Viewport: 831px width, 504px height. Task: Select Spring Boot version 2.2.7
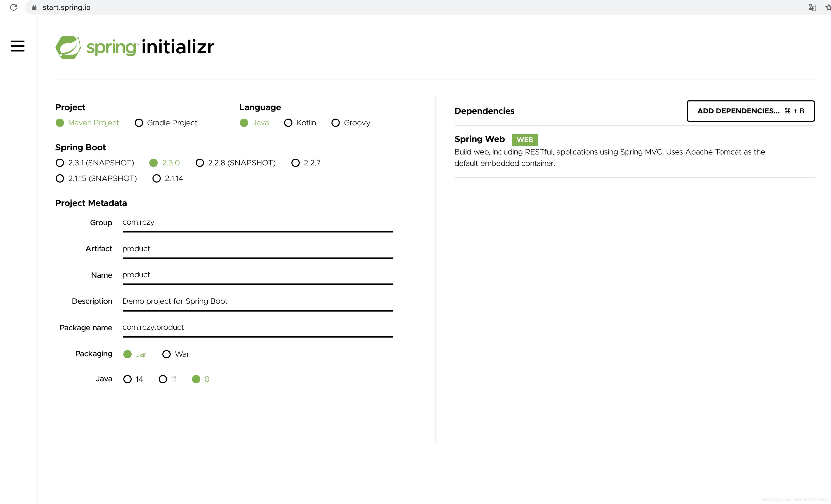[x=306, y=163]
